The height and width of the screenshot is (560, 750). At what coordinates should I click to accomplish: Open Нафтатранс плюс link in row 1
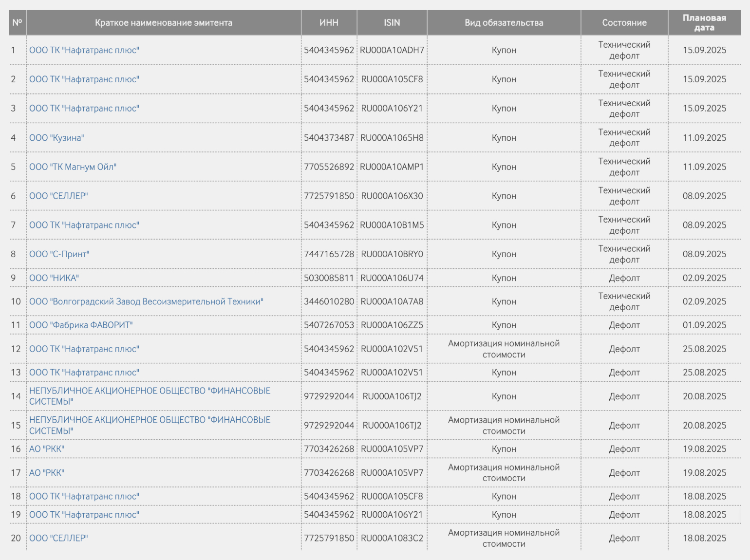[84, 50]
